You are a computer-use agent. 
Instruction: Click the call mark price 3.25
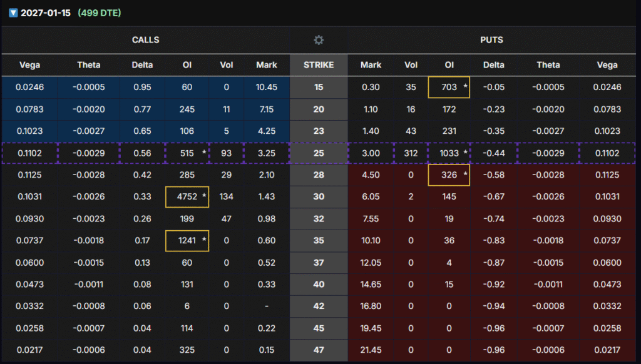[267, 153]
